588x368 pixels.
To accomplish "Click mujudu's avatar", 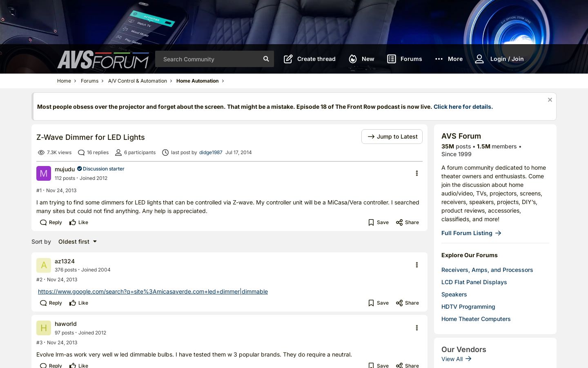I will tap(44, 173).
